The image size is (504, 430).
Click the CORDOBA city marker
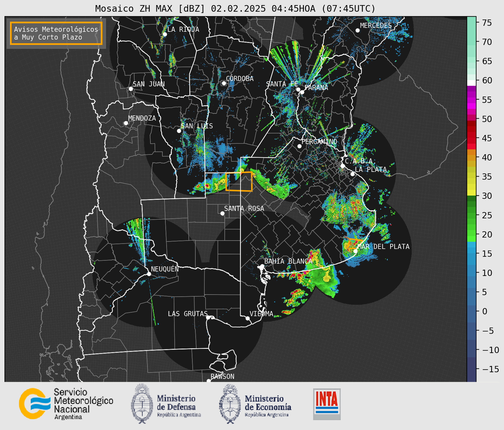click(x=224, y=83)
